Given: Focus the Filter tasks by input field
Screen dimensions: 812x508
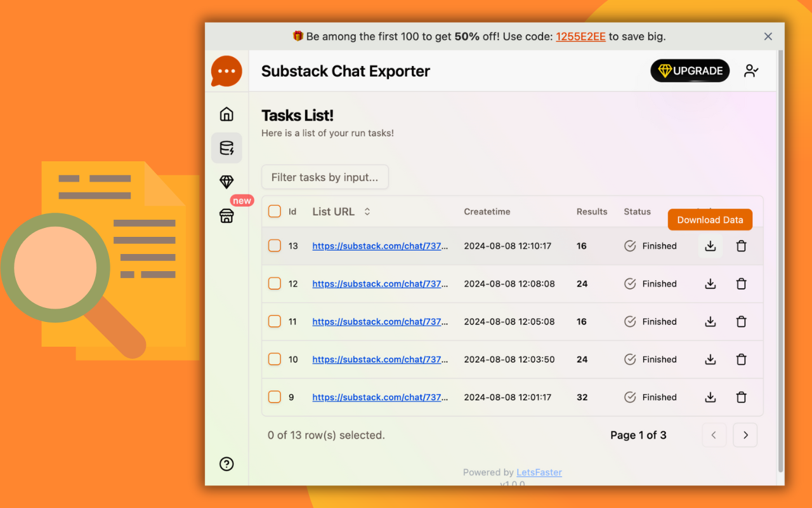Looking at the screenshot, I should (x=325, y=177).
